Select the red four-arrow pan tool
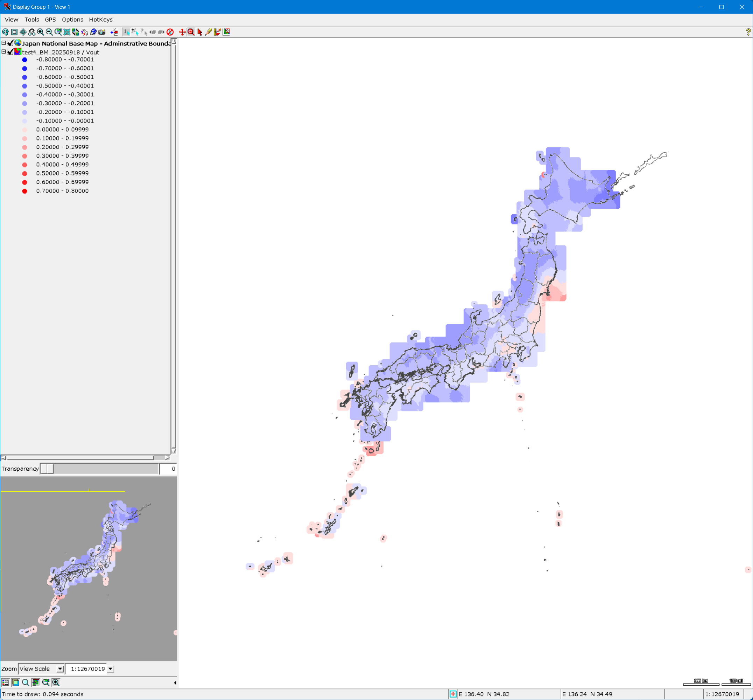Viewport: 753px width, 700px height. coord(182,32)
